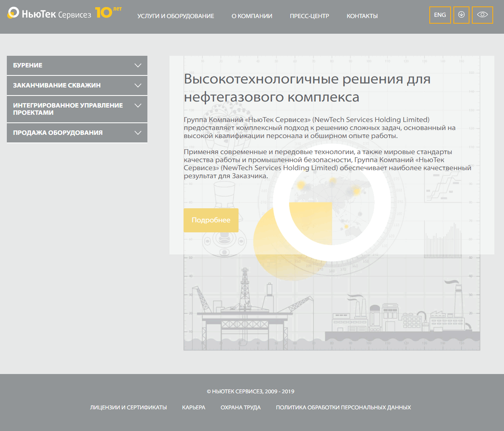
Task: Toggle the accessibility eye view mode
Action: 482,15
